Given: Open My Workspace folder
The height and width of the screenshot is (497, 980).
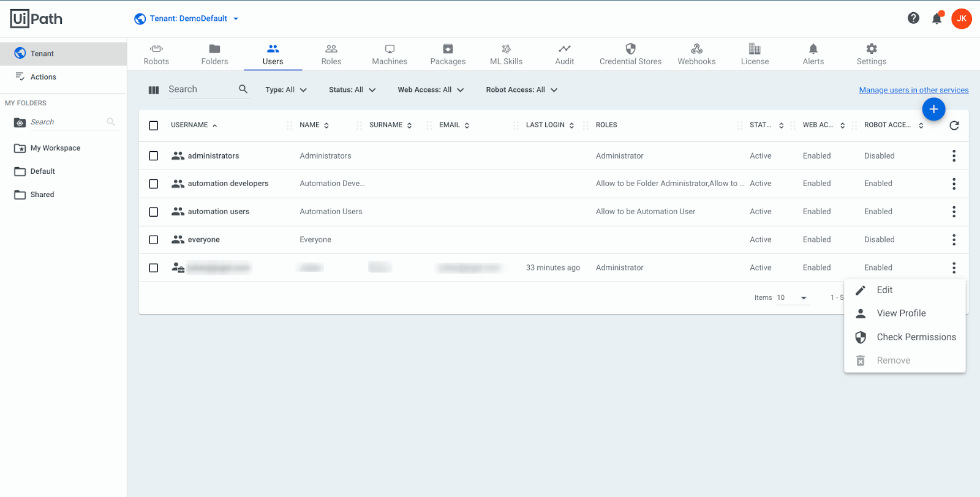Looking at the screenshot, I should [55, 148].
